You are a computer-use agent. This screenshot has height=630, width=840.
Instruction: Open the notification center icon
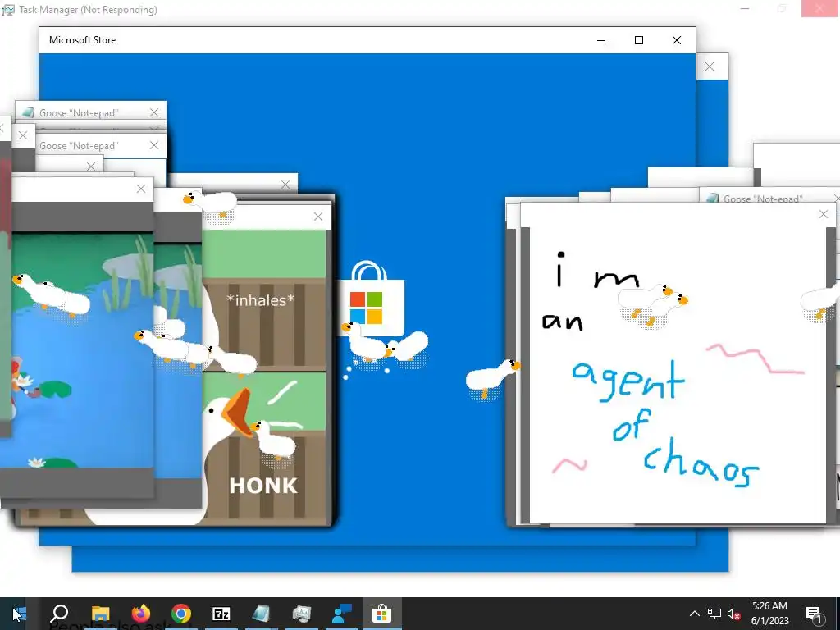(814, 614)
